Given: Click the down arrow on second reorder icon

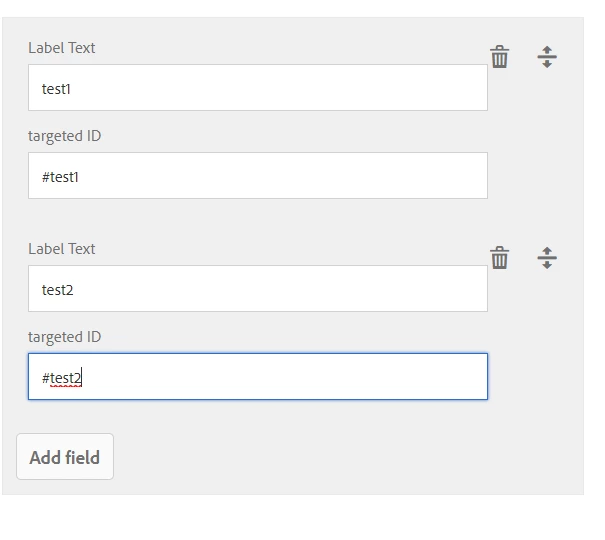Looking at the screenshot, I should pos(547,265).
